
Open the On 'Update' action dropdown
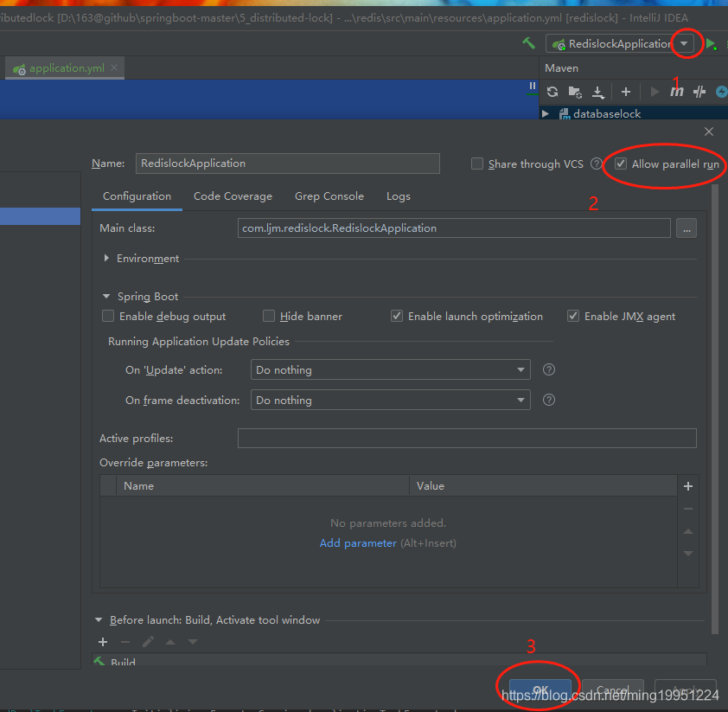click(x=390, y=370)
